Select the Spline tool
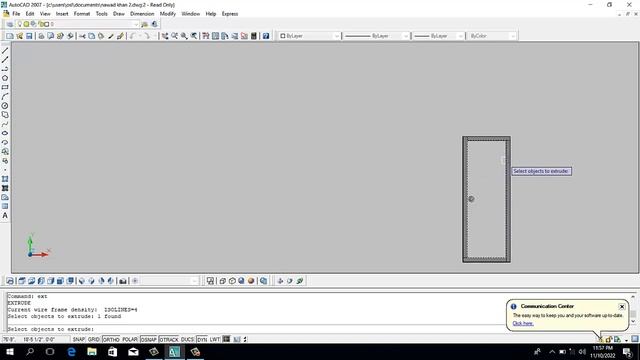Screen dimensions: 640x360 (5, 124)
